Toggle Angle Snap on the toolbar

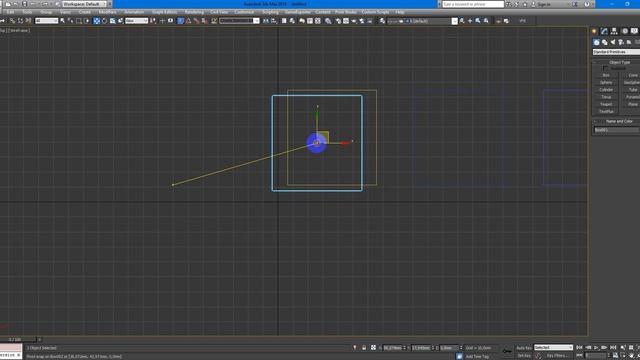[189, 21]
